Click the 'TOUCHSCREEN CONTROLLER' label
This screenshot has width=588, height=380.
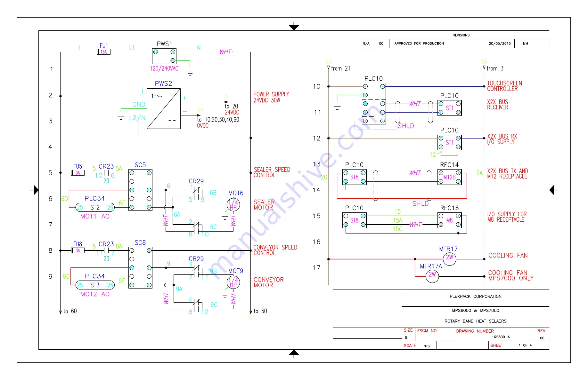(x=504, y=86)
